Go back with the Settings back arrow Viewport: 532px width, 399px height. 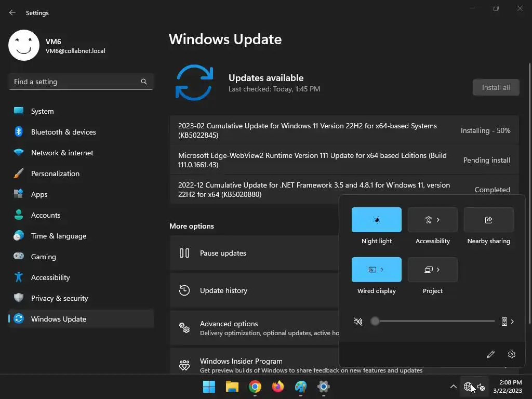[x=12, y=12]
